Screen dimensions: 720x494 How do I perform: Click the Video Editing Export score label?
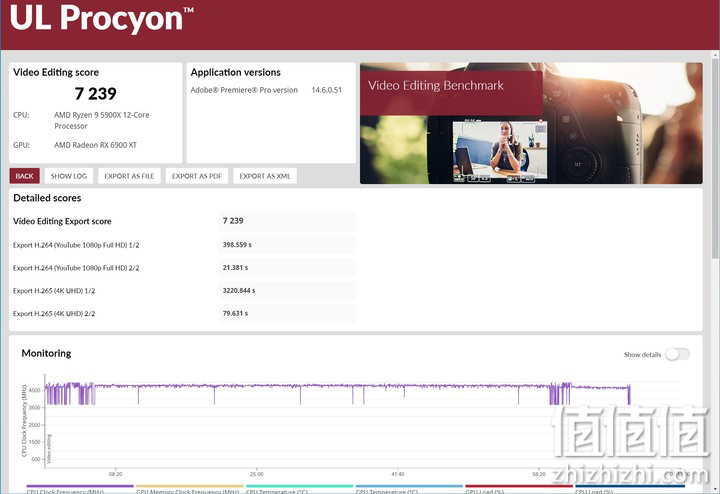point(62,221)
